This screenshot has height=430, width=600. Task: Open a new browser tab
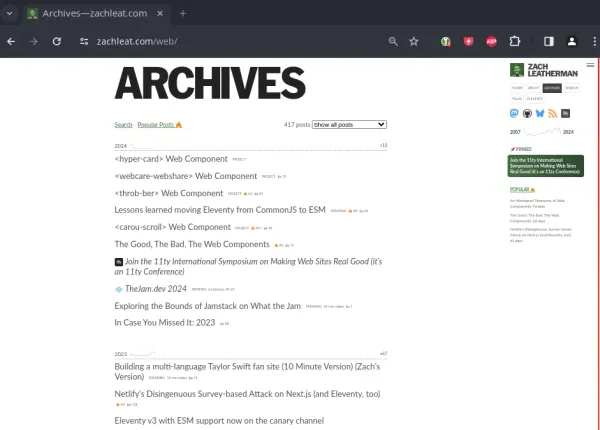pyautogui.click(x=183, y=13)
